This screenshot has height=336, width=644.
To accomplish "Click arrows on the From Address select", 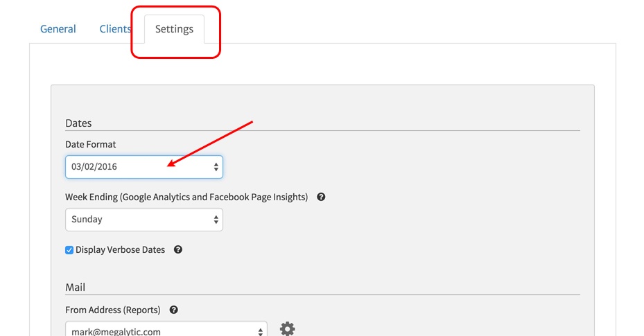I will point(261,331).
